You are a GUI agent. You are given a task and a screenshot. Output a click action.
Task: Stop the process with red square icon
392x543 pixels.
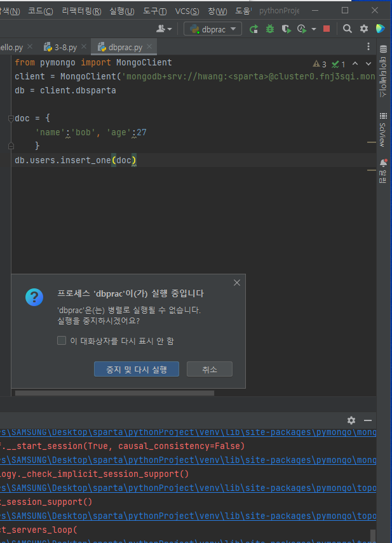(326, 29)
